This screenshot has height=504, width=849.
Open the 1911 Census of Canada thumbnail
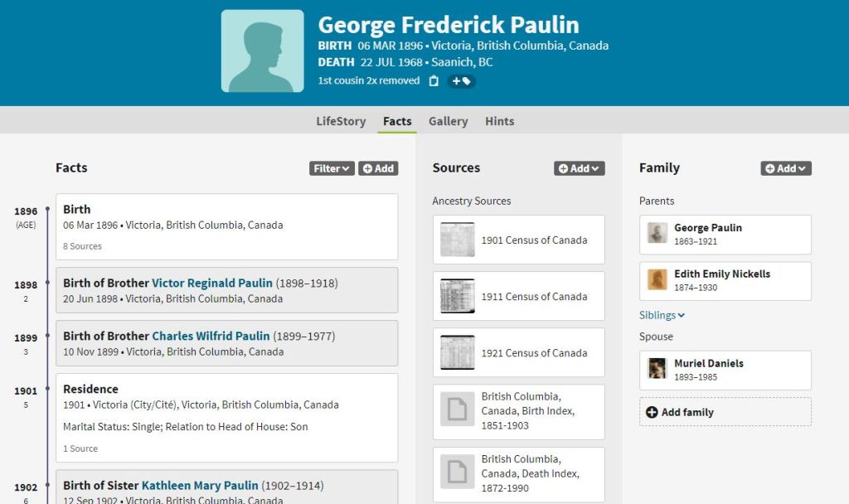click(x=457, y=296)
